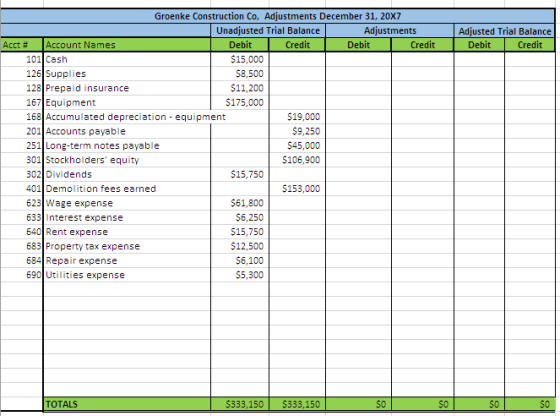Select the Cash debit cell showing $15,000
Screen dimensions: 560x416
pyautogui.click(x=240, y=59)
